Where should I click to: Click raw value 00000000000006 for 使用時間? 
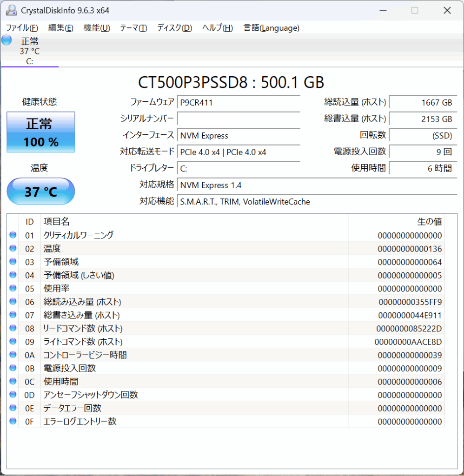pos(410,382)
